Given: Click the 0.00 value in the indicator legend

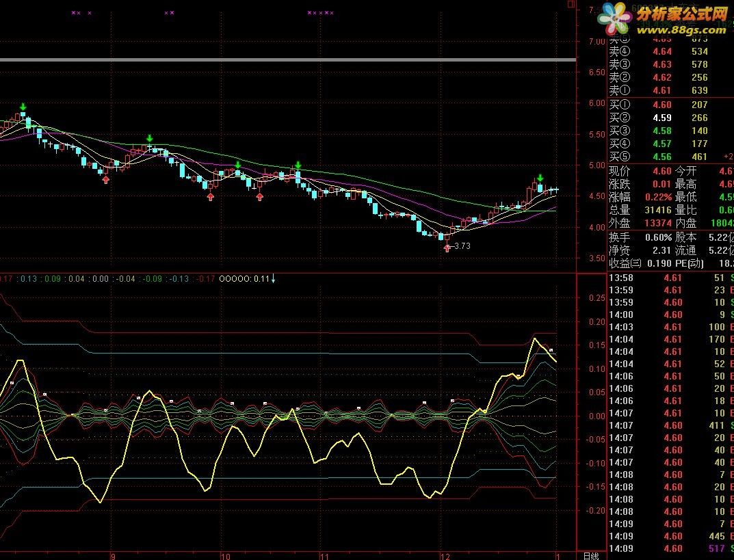Looking at the screenshot, I should tap(101, 279).
